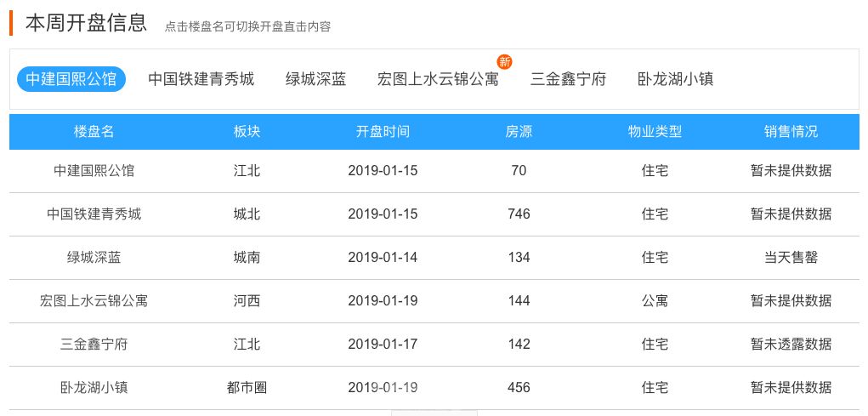
Task: Click 绿城深蓝 in the table row
Action: (x=94, y=257)
